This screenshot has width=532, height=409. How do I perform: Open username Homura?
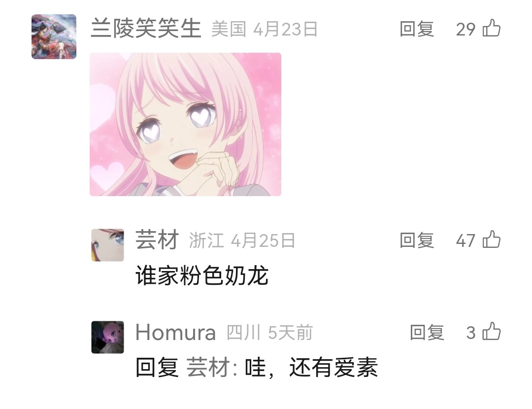[x=175, y=332]
